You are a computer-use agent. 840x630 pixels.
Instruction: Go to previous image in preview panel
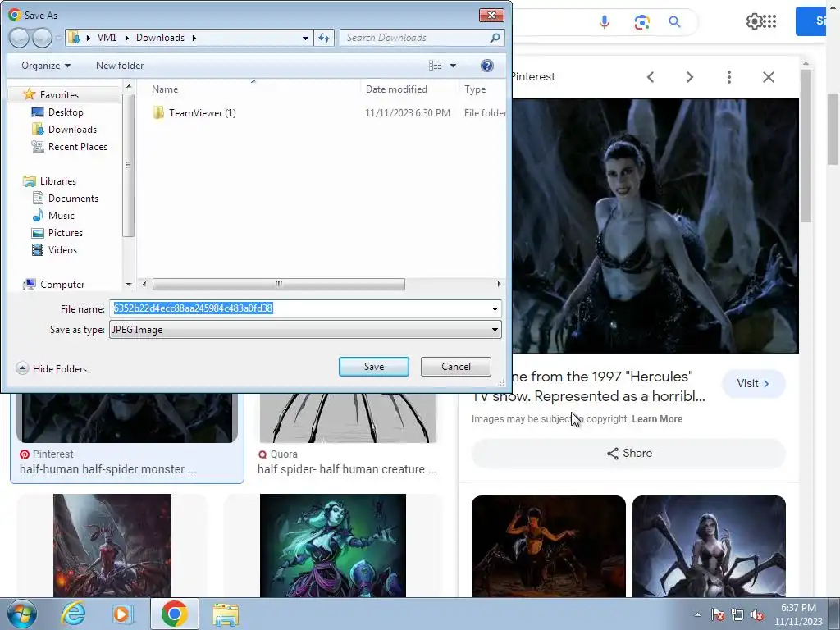point(651,77)
